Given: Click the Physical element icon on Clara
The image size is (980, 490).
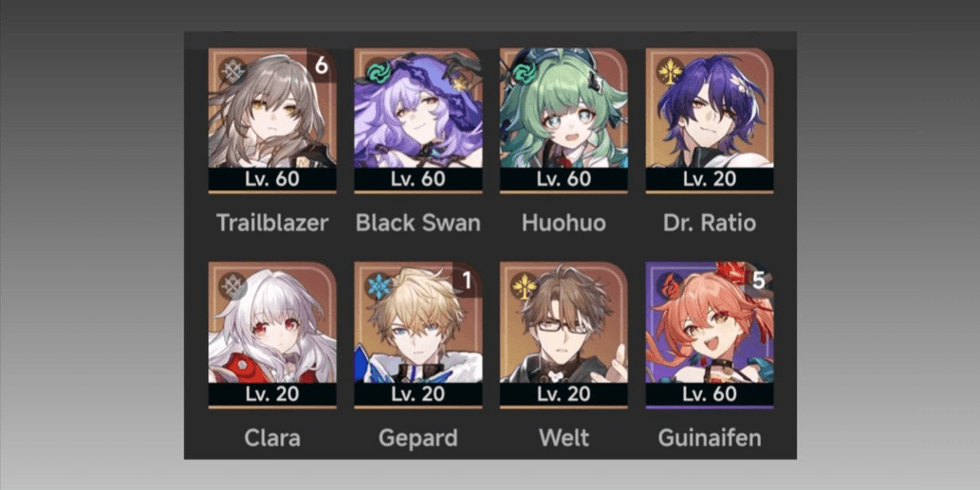Looking at the screenshot, I should [x=232, y=286].
